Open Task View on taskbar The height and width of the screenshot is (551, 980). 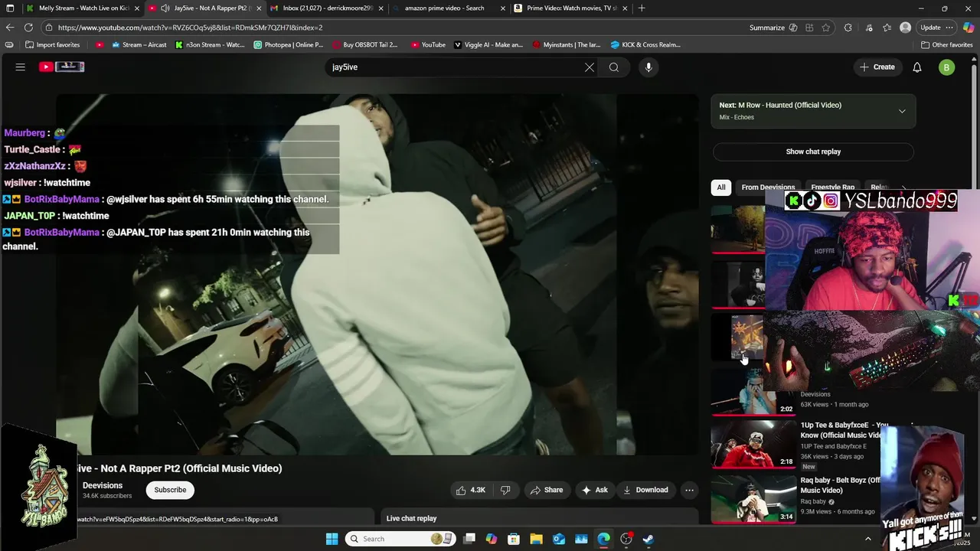click(469, 539)
